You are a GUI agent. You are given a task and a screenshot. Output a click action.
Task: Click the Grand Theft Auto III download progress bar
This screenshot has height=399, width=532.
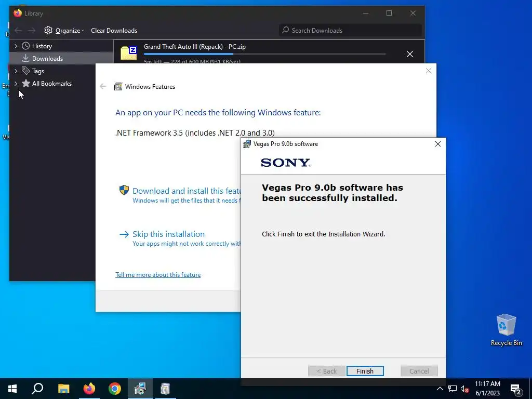(x=264, y=54)
